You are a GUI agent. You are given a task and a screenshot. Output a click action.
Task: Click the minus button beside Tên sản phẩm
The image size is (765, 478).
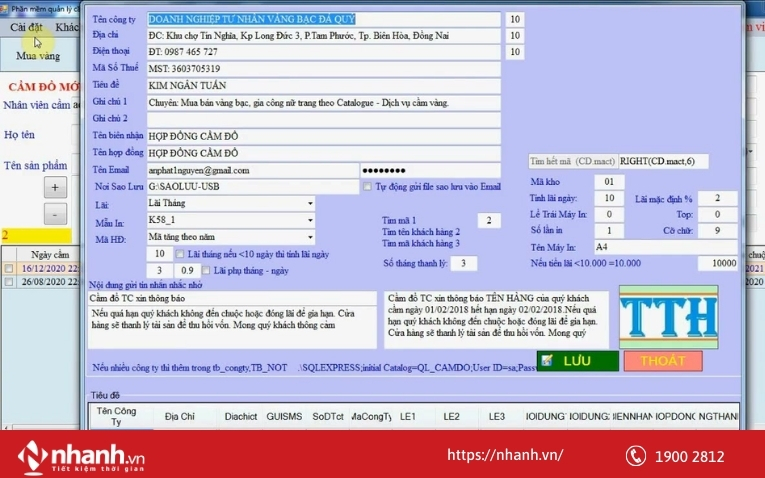pyautogui.click(x=55, y=212)
